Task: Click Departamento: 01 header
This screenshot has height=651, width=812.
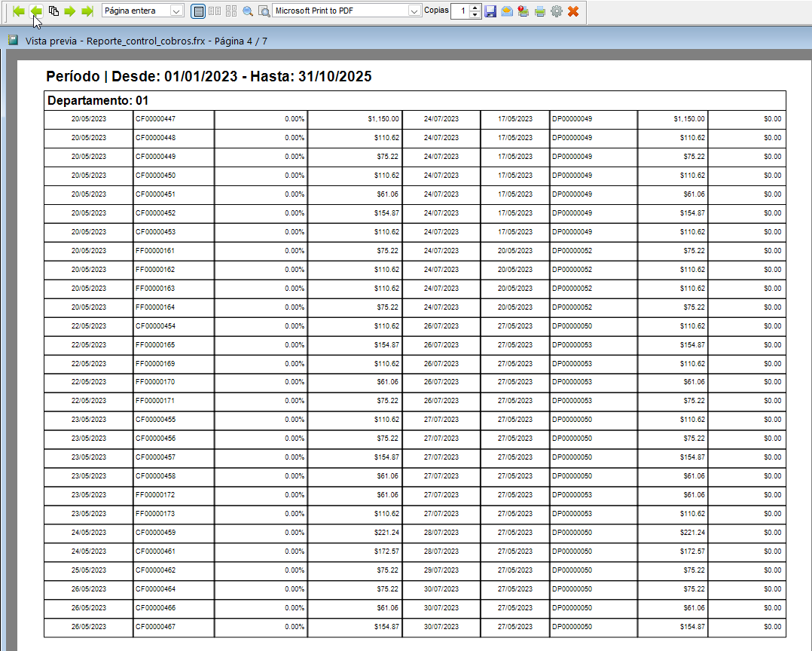Action: 98,100
